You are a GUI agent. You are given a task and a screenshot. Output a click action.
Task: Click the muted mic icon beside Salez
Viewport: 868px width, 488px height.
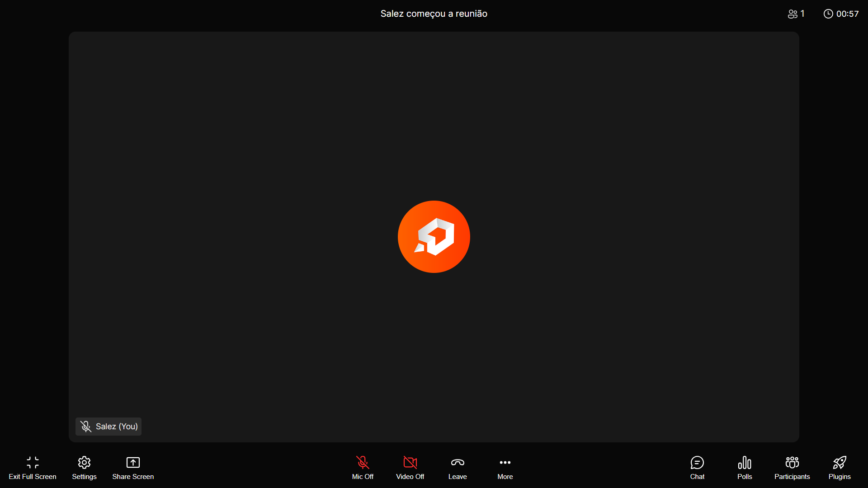[86, 427]
